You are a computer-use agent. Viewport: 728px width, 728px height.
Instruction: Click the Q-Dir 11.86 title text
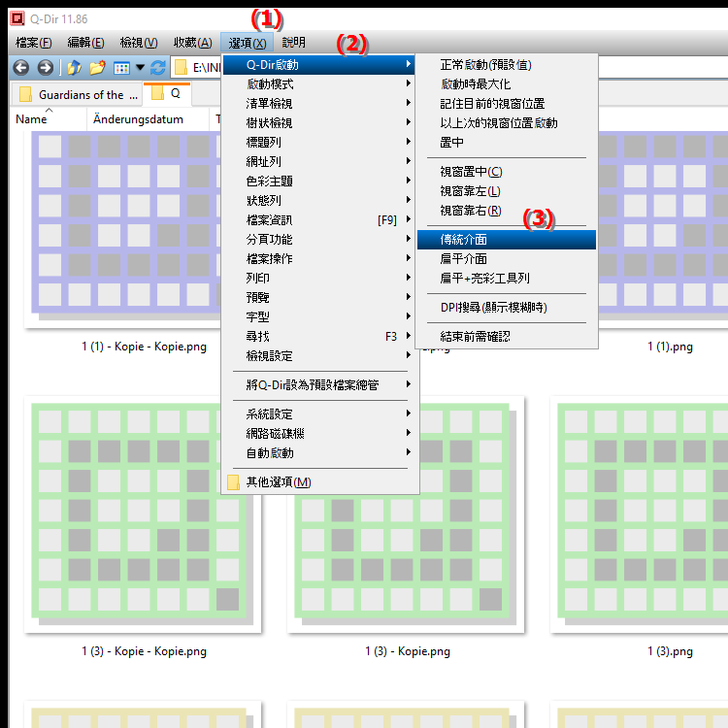(59, 19)
